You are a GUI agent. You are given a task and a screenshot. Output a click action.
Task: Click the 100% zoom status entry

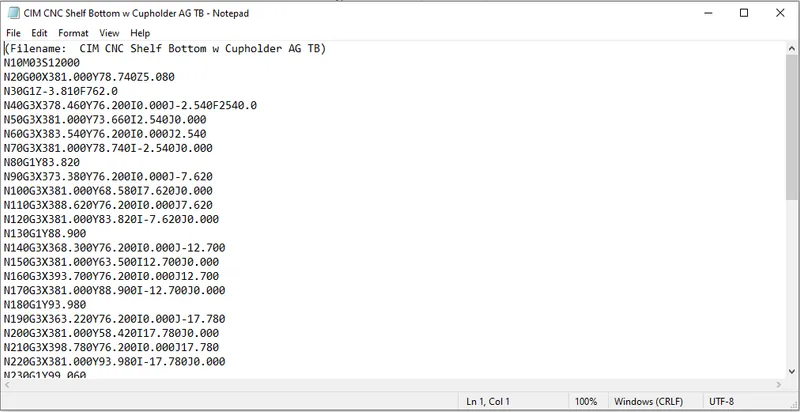click(586, 402)
